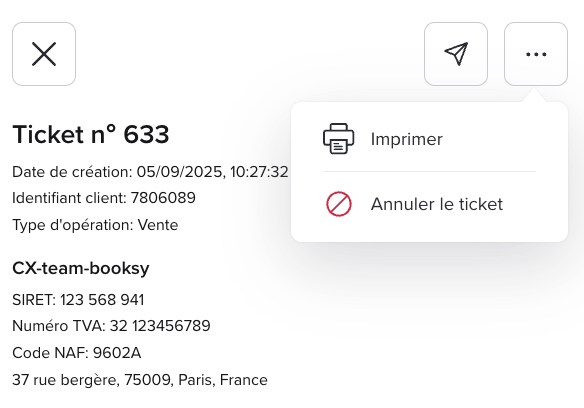
Task: Select the Imprimer menu label
Action: click(407, 139)
